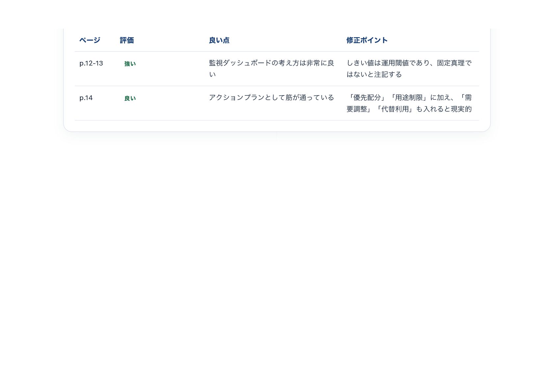Click the 良い点 column header
Image resolution: width=554 pixels, height=392 pixels.
(x=219, y=40)
